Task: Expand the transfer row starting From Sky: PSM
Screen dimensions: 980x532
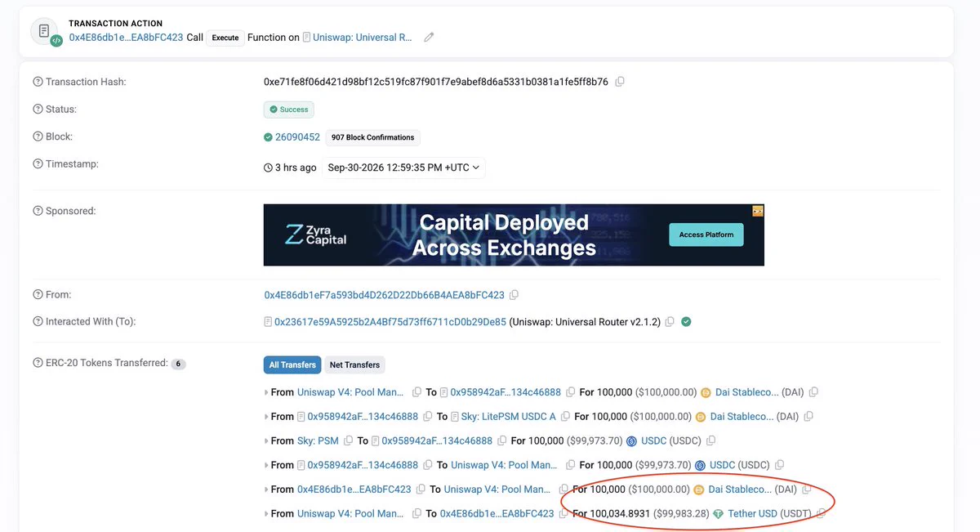Action: pos(266,441)
